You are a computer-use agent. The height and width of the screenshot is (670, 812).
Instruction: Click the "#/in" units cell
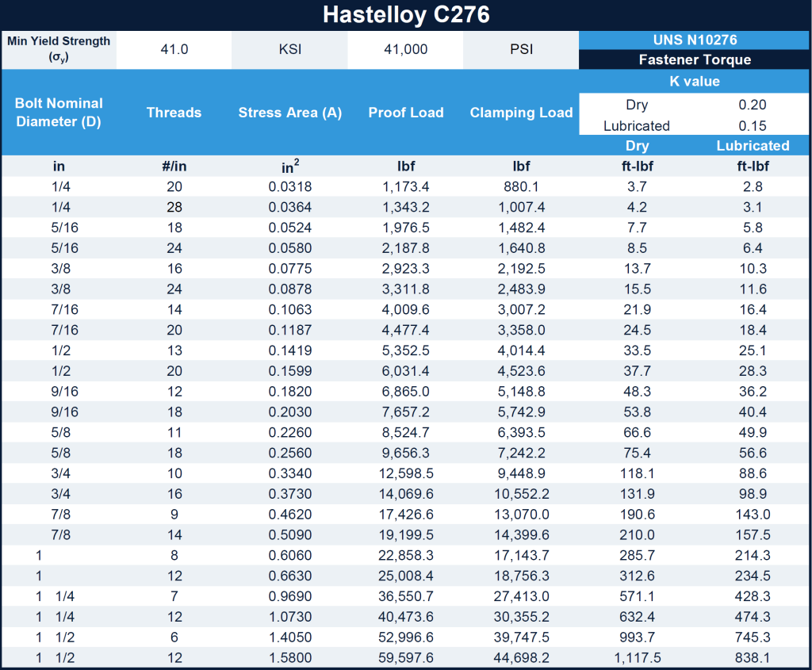click(x=174, y=167)
